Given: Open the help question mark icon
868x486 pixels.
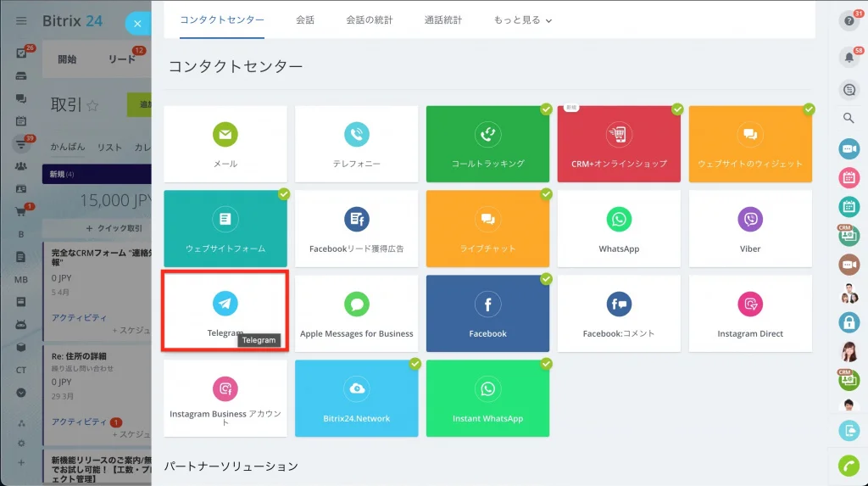Looking at the screenshot, I should (849, 21).
